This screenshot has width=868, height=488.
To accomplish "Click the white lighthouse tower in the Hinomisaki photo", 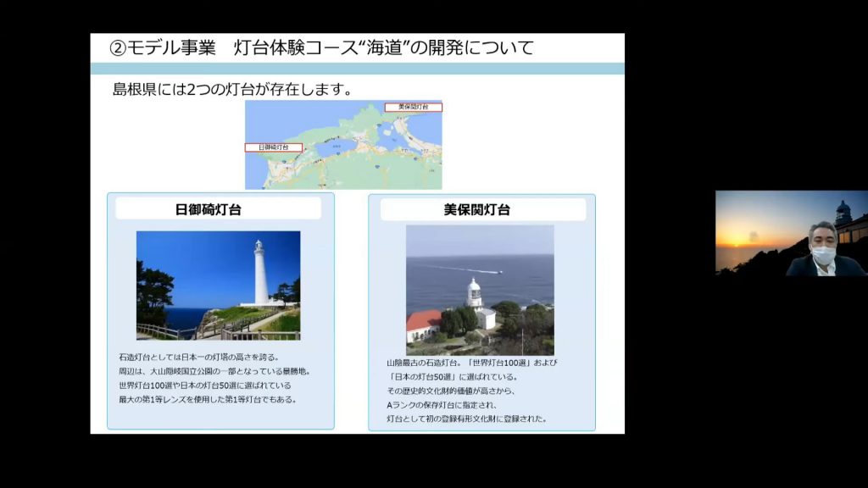I will [x=260, y=273].
